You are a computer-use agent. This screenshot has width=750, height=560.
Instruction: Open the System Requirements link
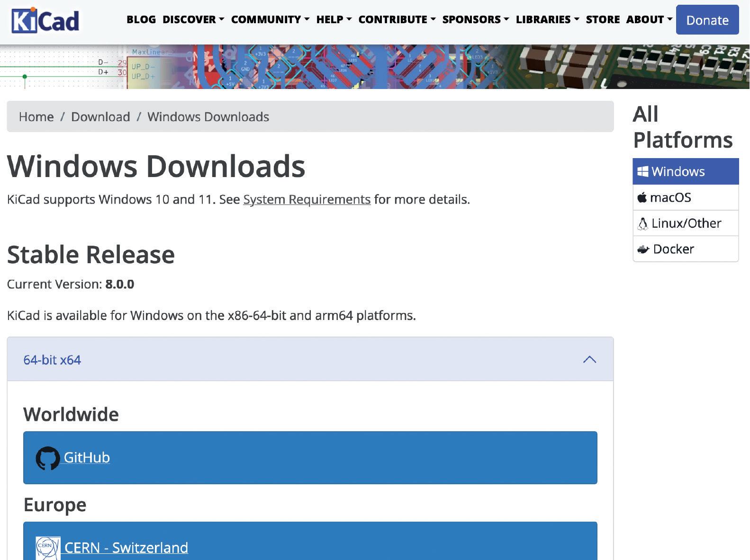(307, 199)
